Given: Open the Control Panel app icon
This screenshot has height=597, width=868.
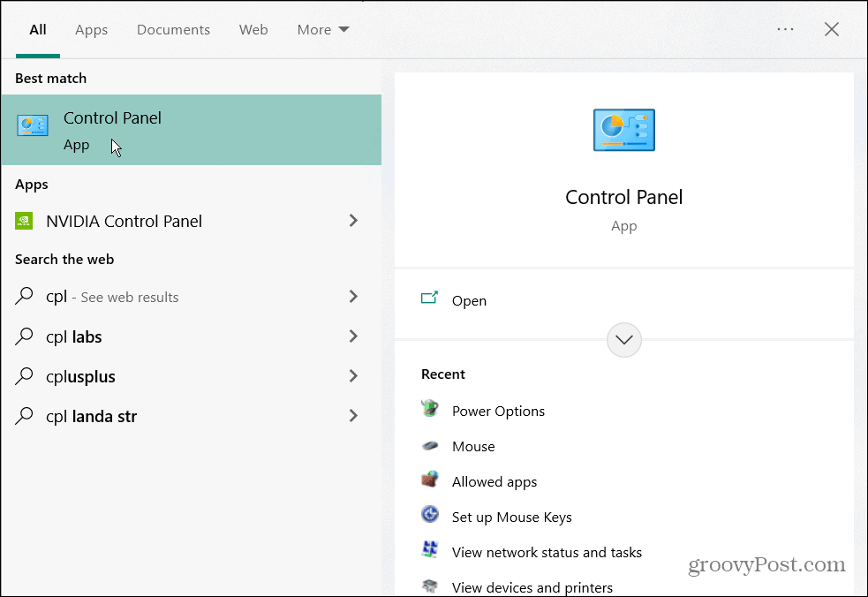Looking at the screenshot, I should tap(33, 125).
